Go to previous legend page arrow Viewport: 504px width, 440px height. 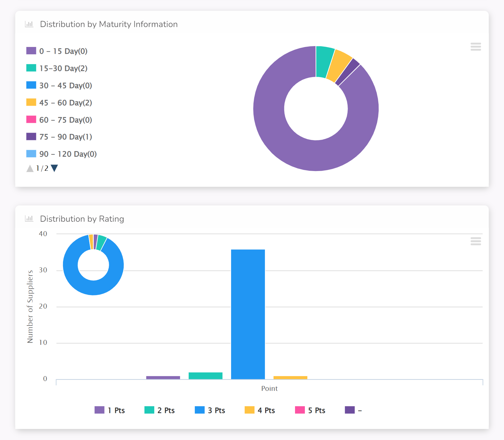coord(30,168)
